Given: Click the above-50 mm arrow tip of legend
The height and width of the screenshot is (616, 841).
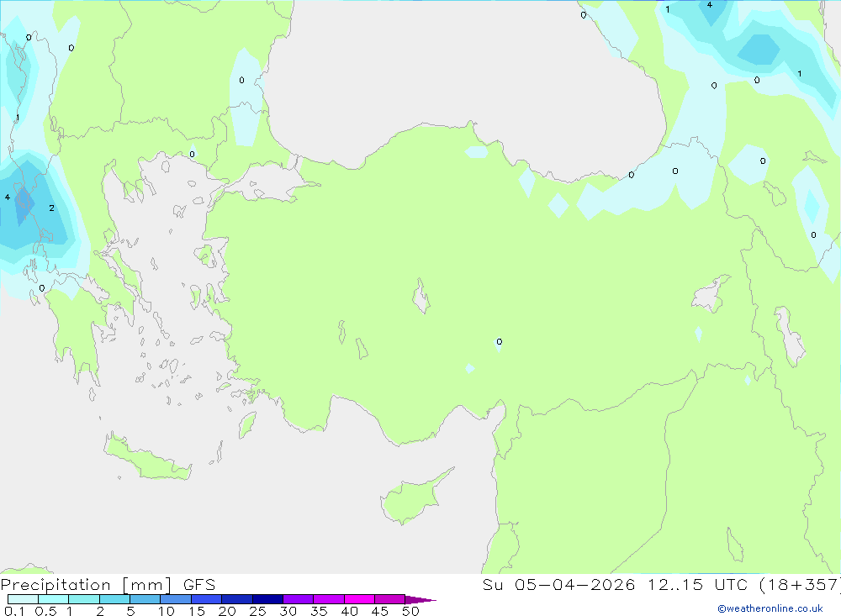Looking at the screenshot, I should [420, 600].
